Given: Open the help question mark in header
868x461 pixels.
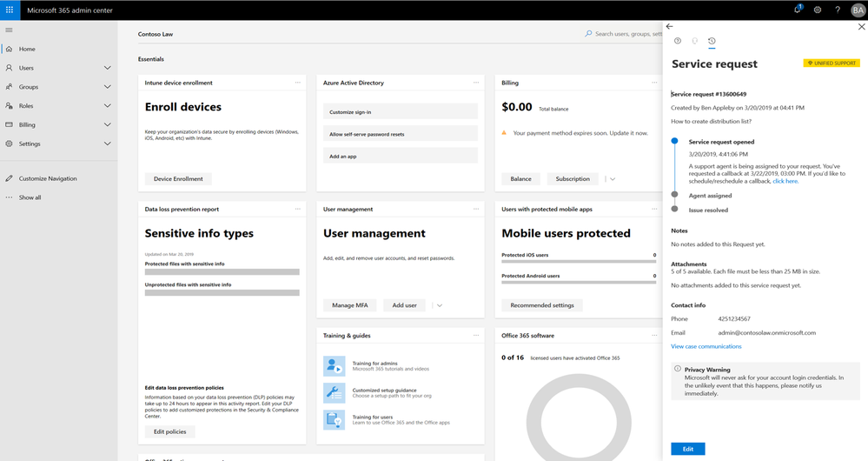Looking at the screenshot, I should (x=837, y=10).
